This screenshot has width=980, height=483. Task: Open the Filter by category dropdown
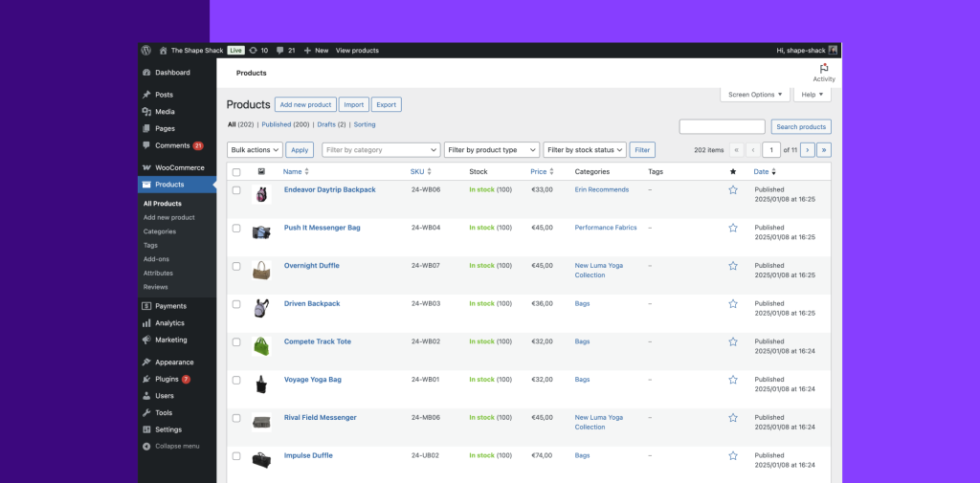pyautogui.click(x=381, y=150)
